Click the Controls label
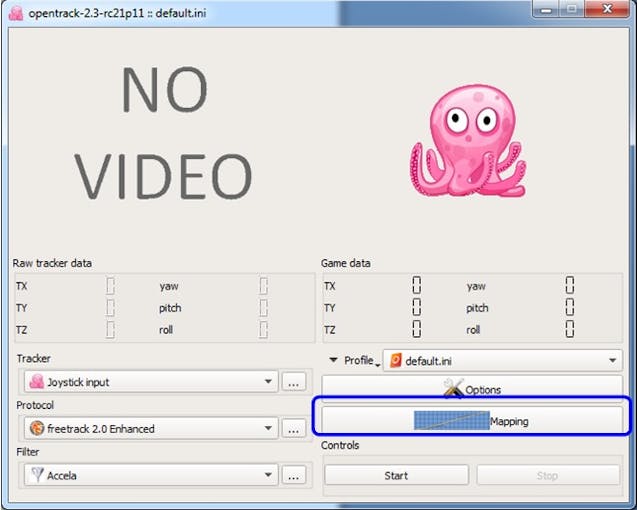 tap(340, 445)
